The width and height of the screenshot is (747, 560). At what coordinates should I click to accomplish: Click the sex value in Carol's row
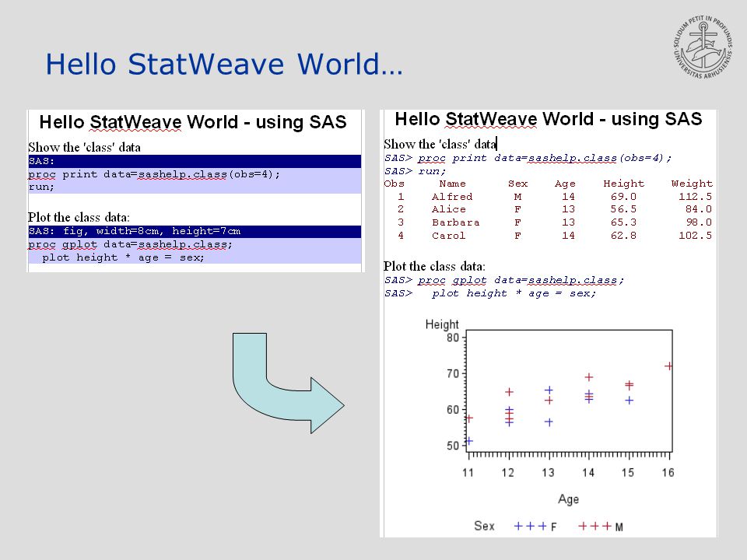pyautogui.click(x=518, y=236)
